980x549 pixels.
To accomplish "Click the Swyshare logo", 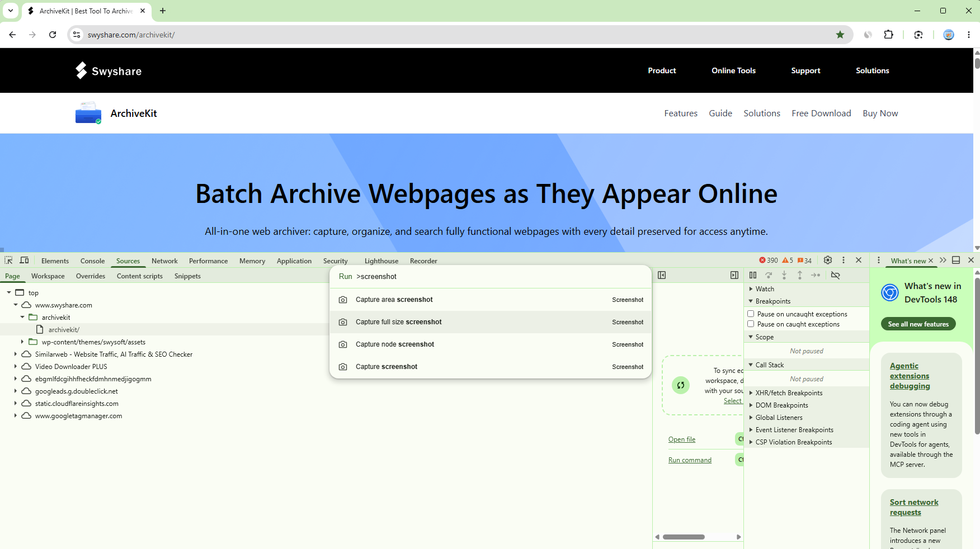I will point(109,70).
